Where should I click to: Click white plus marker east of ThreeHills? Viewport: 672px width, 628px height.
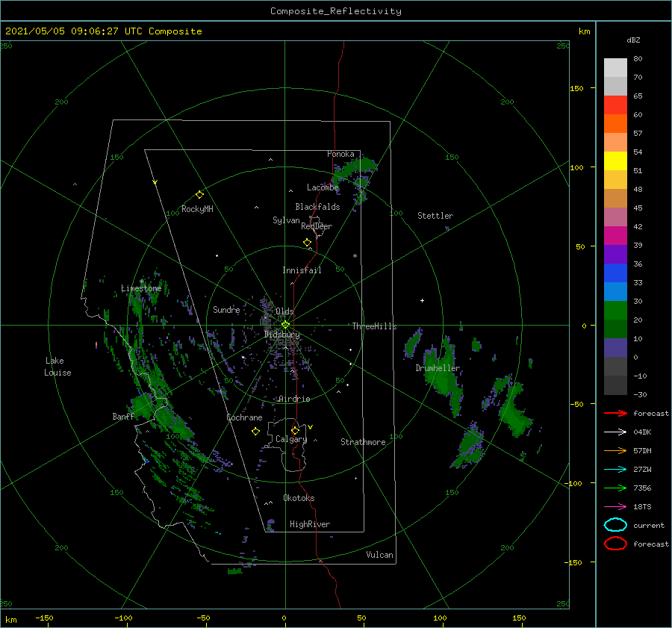pos(422,300)
